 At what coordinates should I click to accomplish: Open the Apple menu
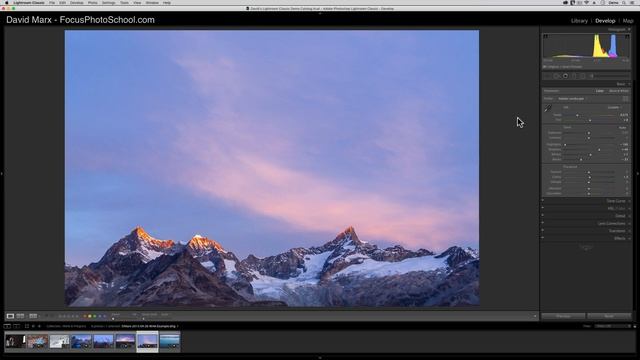pos(6,2)
